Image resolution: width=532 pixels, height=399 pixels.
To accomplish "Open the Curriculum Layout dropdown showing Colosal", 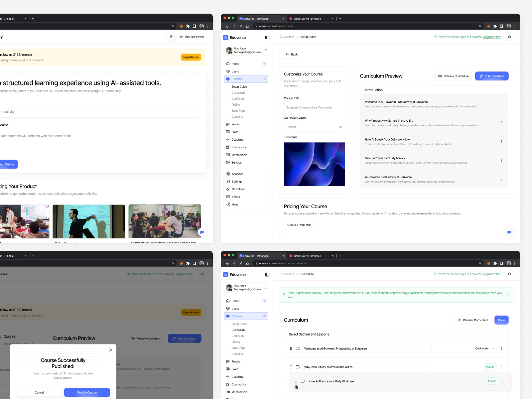I will pos(314,127).
